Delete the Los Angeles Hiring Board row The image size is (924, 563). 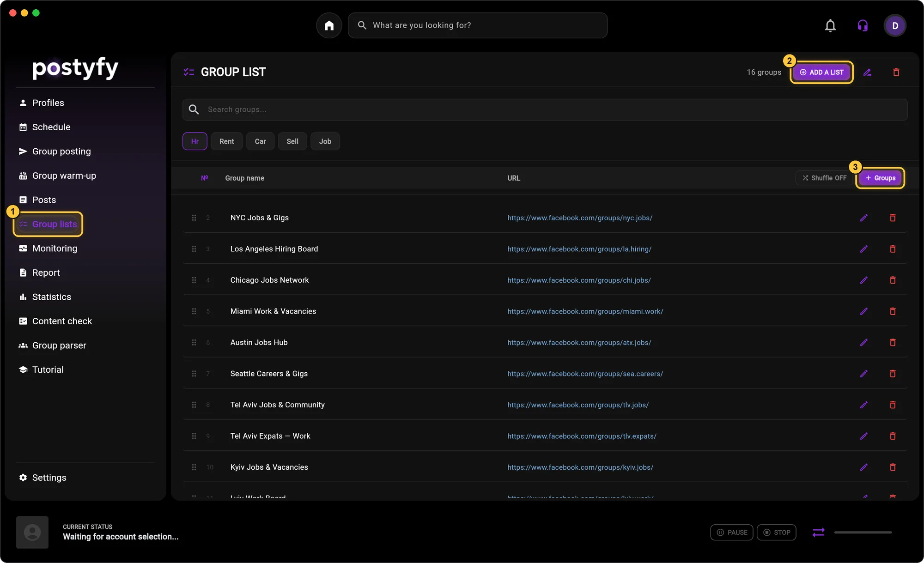point(893,249)
